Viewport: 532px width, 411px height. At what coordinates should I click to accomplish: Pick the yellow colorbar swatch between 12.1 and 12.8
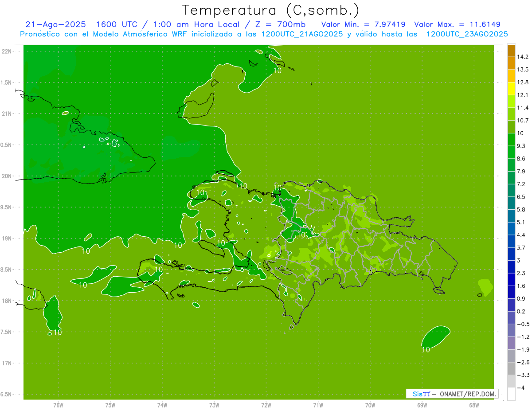(511, 89)
